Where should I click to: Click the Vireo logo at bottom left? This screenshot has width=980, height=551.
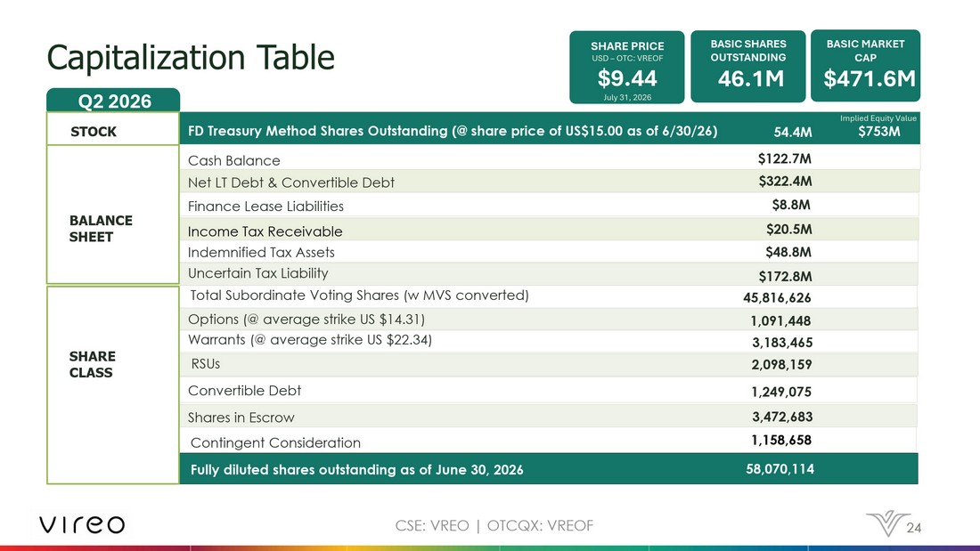pos(82,524)
